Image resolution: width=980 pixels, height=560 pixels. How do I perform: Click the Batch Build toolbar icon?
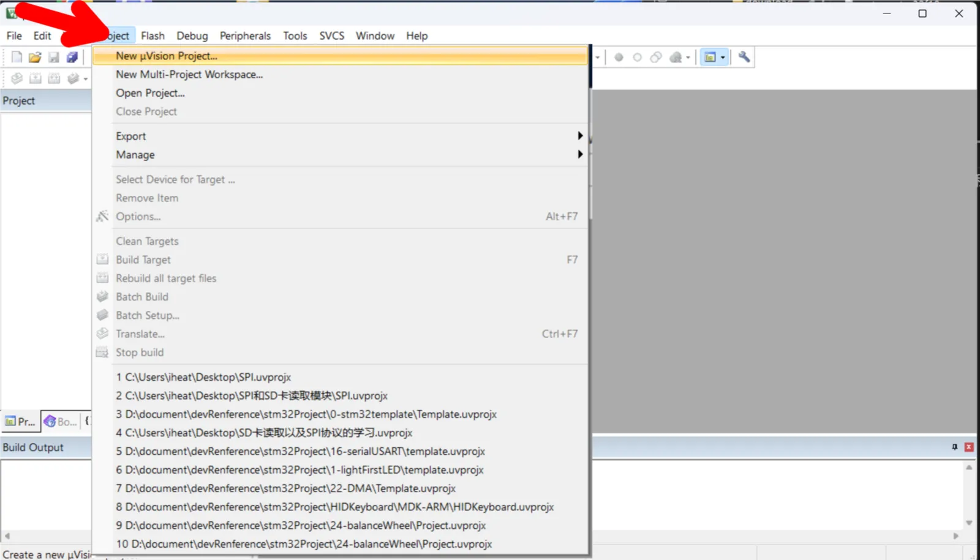73,78
